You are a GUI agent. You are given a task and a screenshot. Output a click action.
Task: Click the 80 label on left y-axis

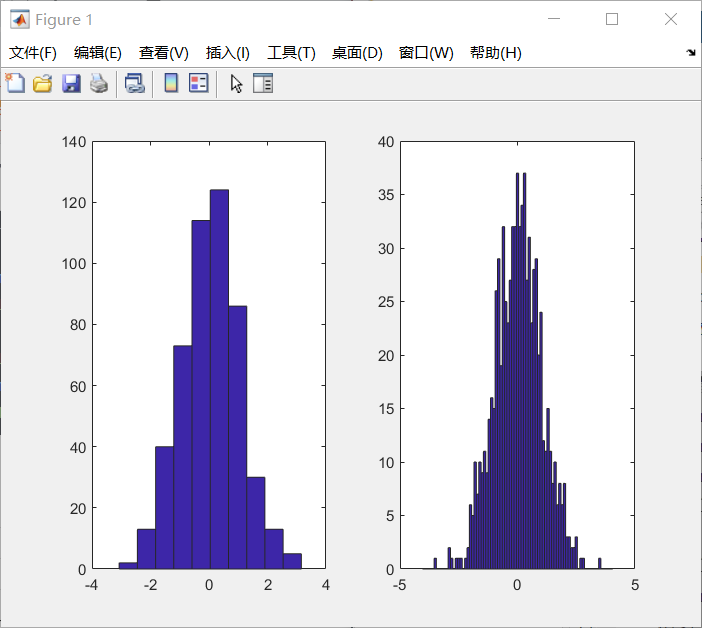pos(78,325)
